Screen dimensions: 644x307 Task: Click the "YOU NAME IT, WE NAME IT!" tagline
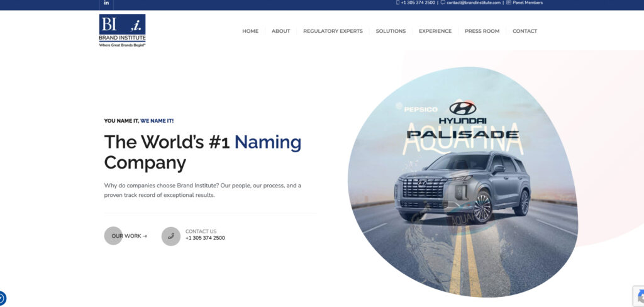(x=139, y=121)
